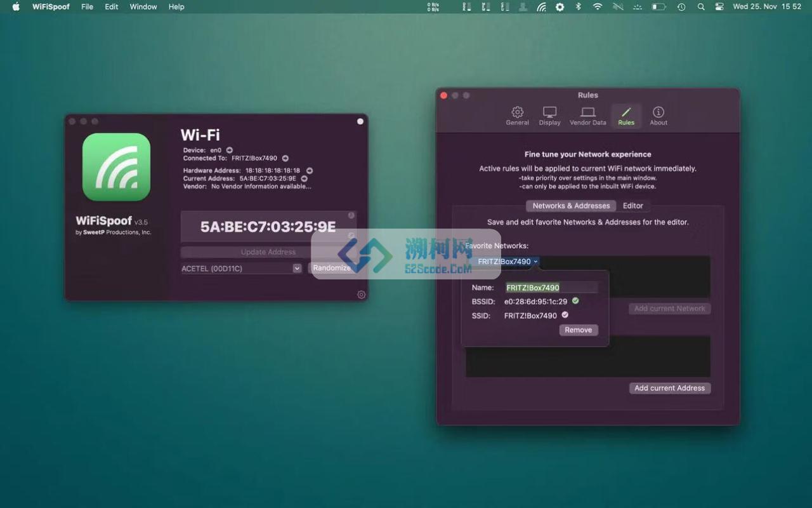812x508 pixels.
Task: Open the General preferences tab
Action: (517, 116)
